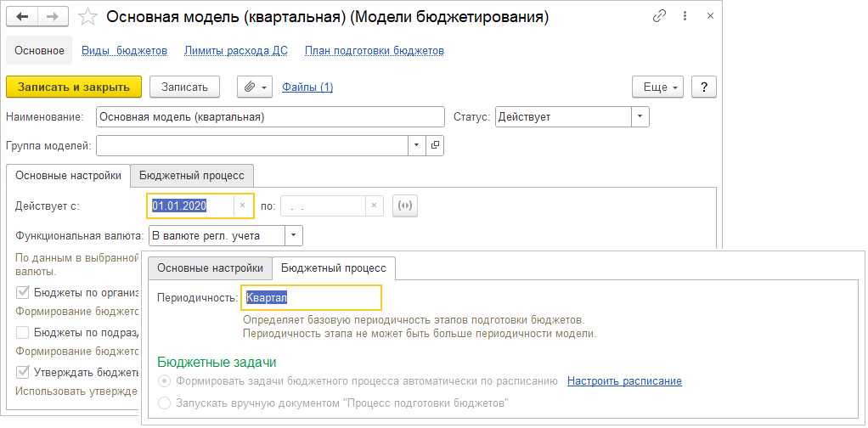The width and height of the screenshot is (868, 428).
Task: Add model to favorites with star icon
Action: (87, 17)
